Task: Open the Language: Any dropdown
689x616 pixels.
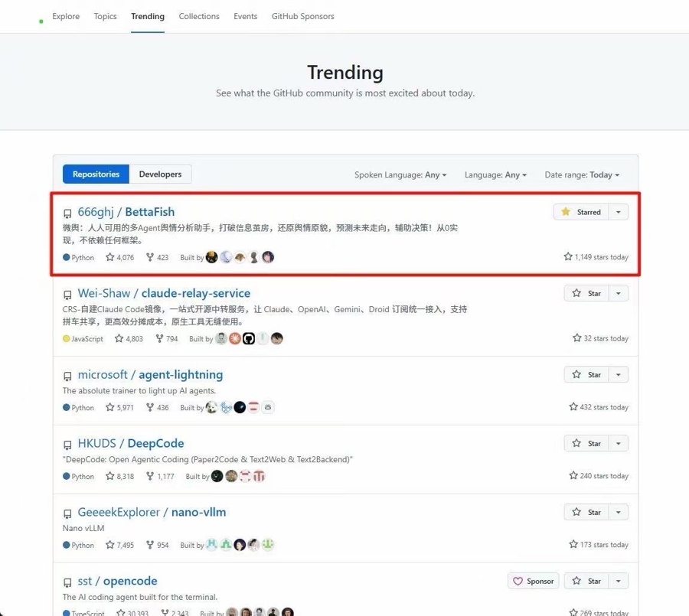Action: (495, 175)
